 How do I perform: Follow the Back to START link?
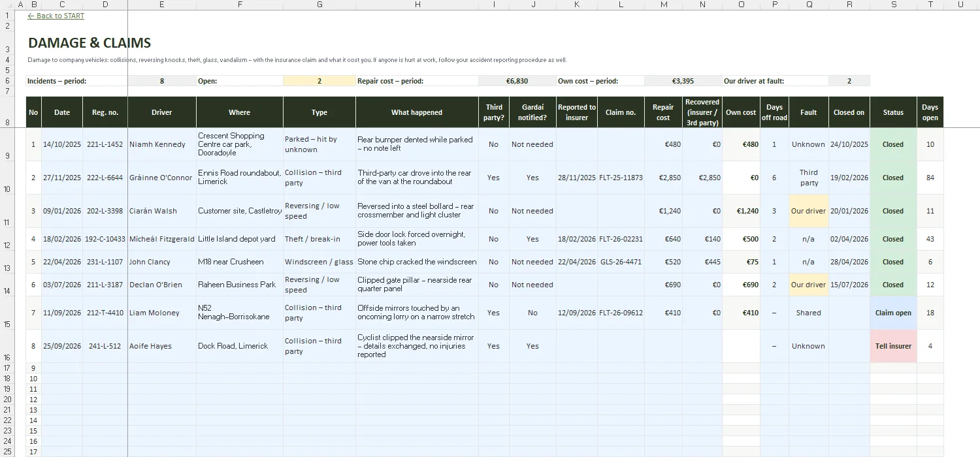tap(56, 16)
